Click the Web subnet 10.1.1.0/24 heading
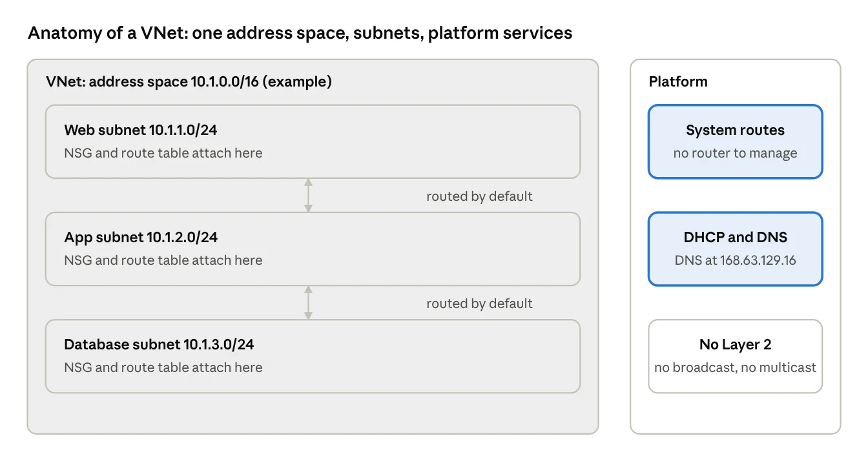This screenshot has height=465, width=868. point(141,130)
